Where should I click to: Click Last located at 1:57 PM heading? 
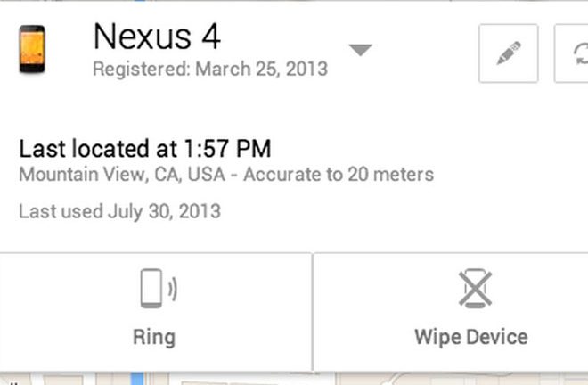click(x=144, y=149)
